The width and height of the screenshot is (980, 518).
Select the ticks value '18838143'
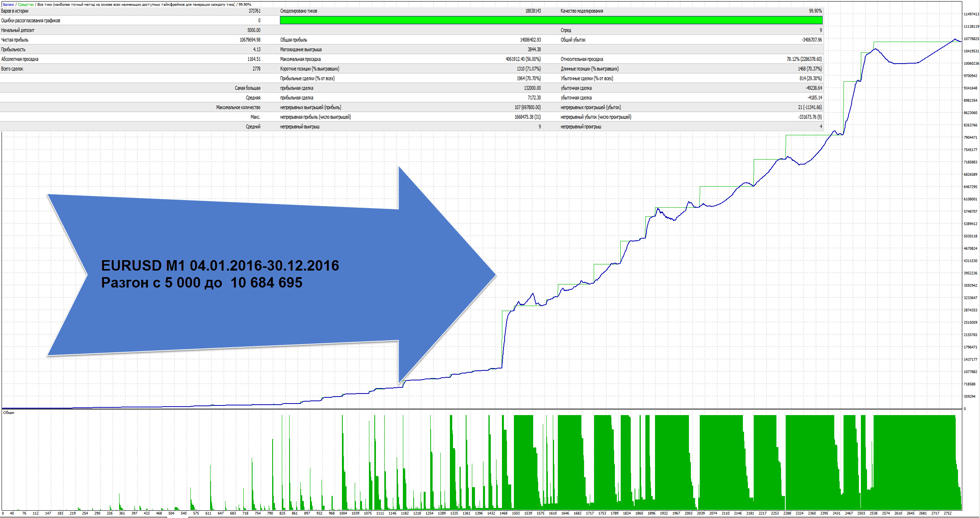[533, 11]
